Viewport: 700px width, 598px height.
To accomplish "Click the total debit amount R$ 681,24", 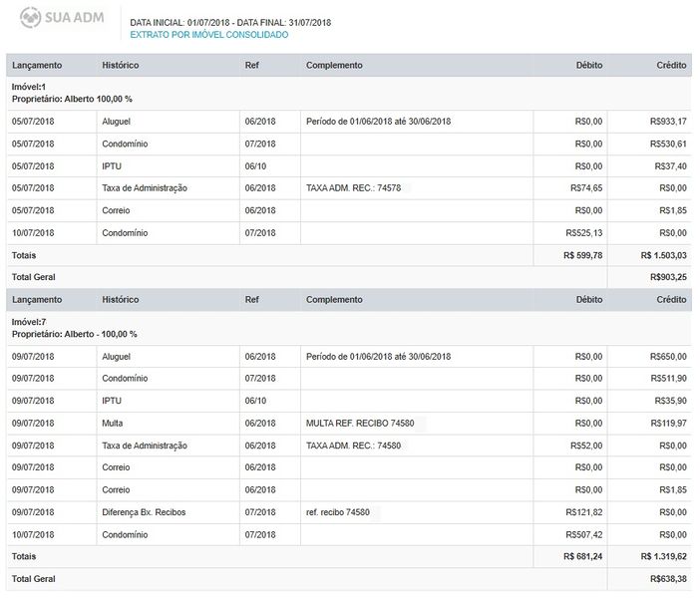I will (x=582, y=556).
